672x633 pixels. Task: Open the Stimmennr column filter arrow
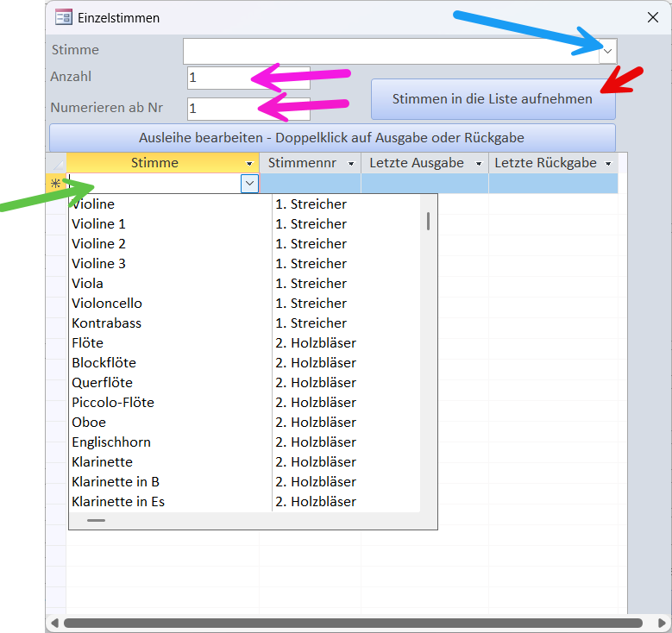click(x=351, y=164)
